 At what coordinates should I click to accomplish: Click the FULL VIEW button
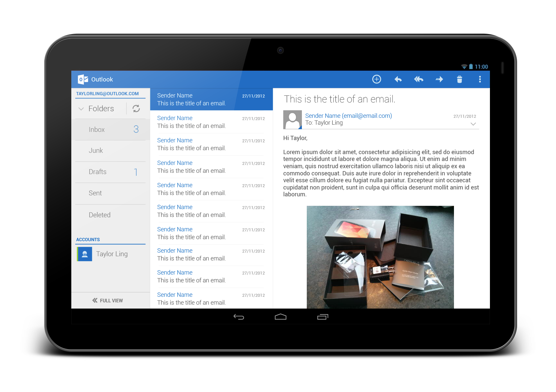click(x=108, y=300)
